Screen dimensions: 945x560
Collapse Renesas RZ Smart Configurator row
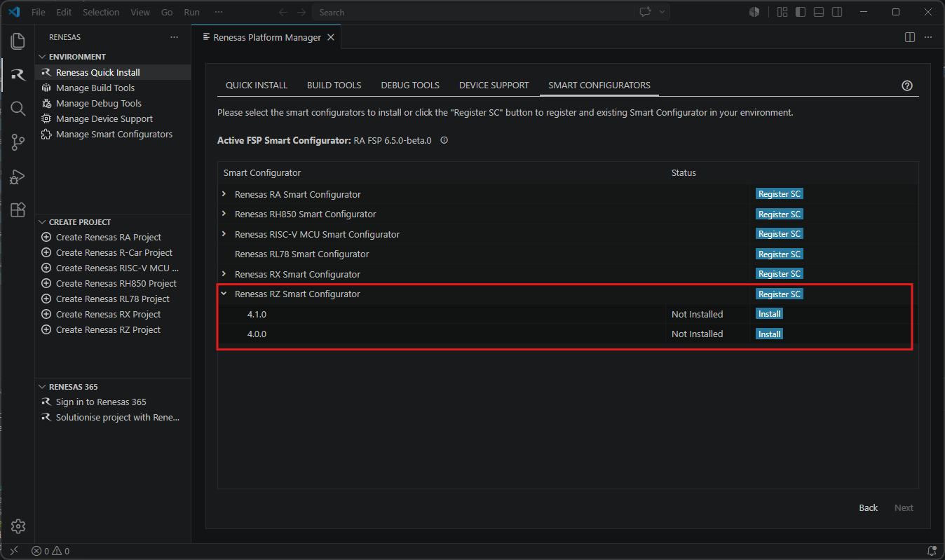tap(224, 294)
